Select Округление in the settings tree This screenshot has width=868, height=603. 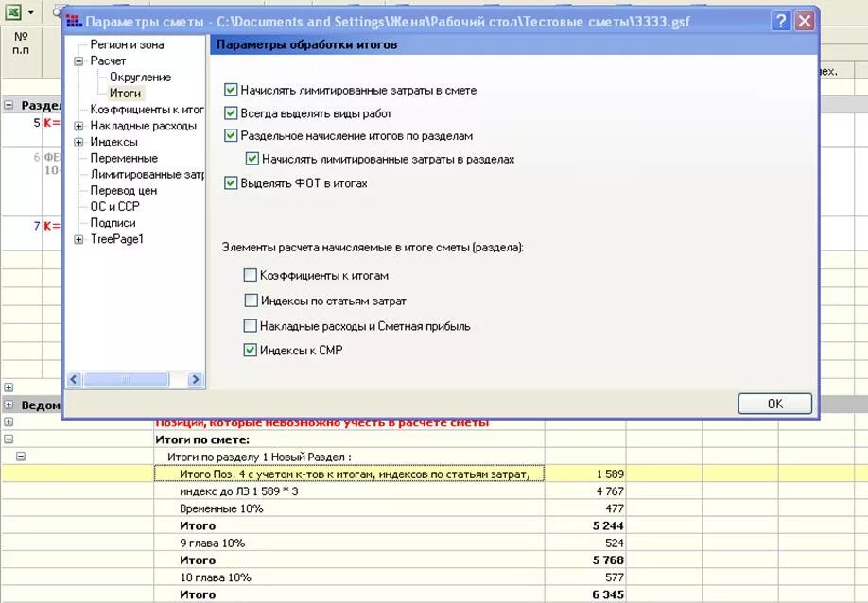(x=140, y=77)
